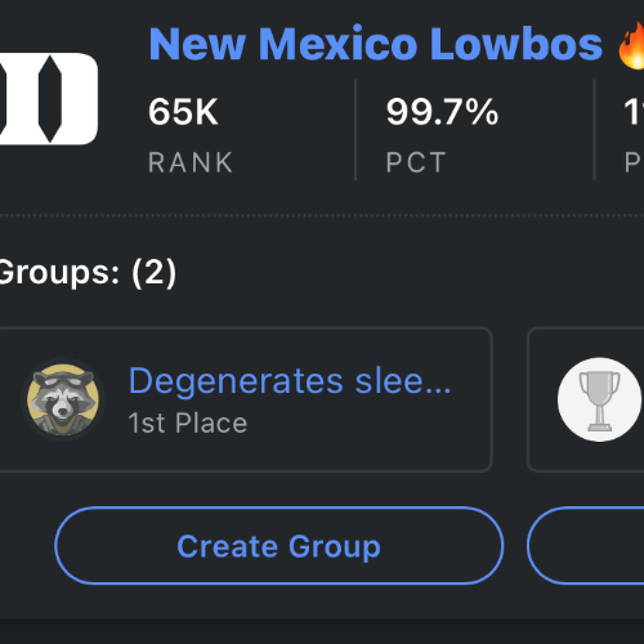Click the Duke team logo icon

[47, 99]
